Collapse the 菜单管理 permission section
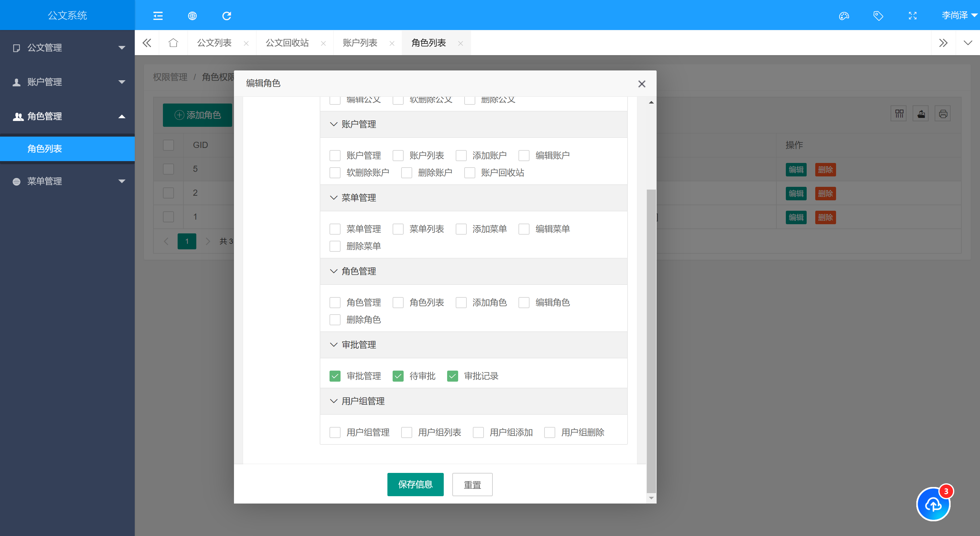Screen dimensions: 980x536 tap(474, 198)
